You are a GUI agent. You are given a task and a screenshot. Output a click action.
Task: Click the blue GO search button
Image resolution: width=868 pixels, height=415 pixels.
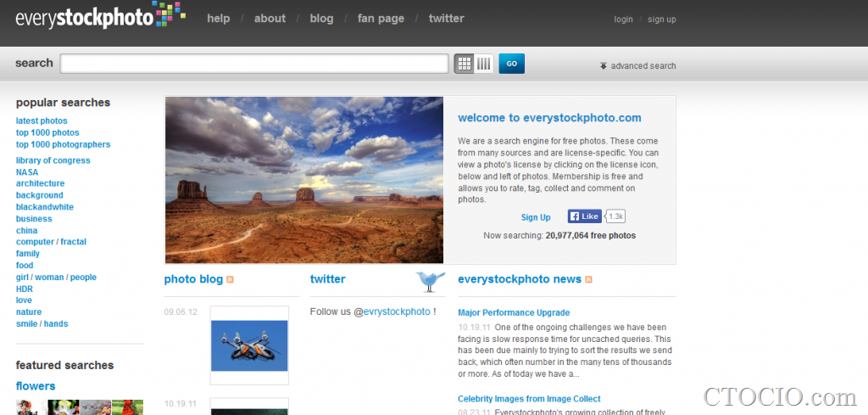tap(511, 64)
